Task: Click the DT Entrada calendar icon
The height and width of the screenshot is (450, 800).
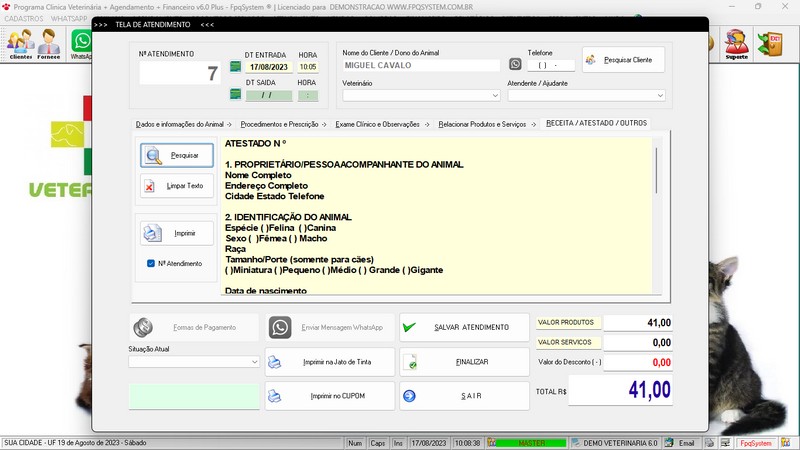Action: coord(236,66)
